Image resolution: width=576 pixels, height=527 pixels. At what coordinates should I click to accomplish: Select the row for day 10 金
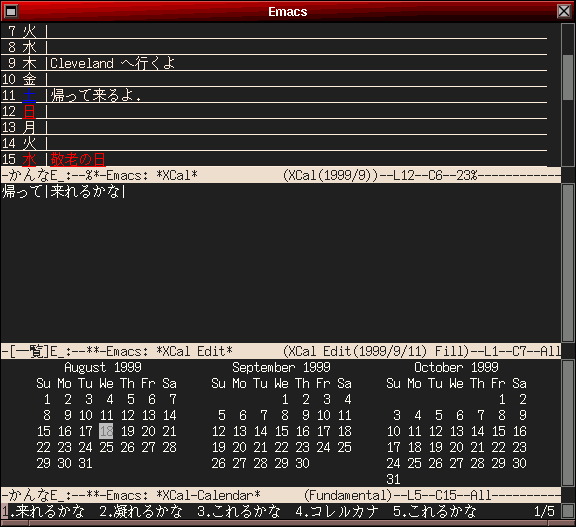click(x=274, y=79)
